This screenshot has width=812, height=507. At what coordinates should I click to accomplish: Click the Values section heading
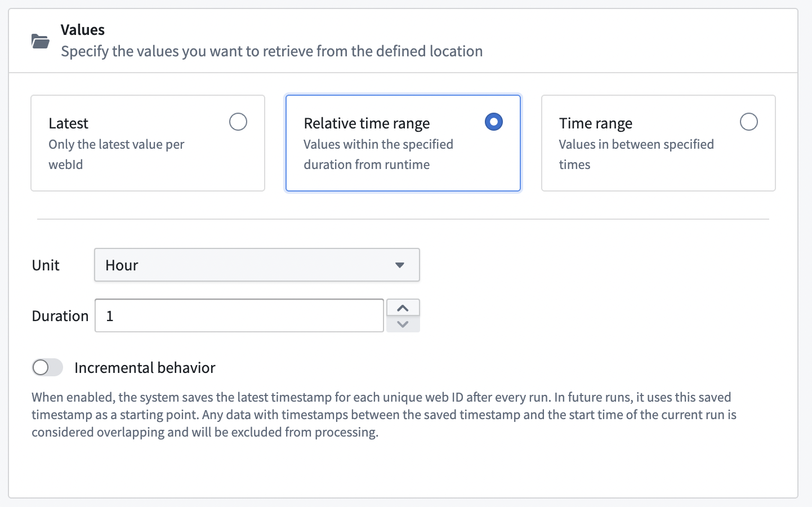[x=82, y=29]
